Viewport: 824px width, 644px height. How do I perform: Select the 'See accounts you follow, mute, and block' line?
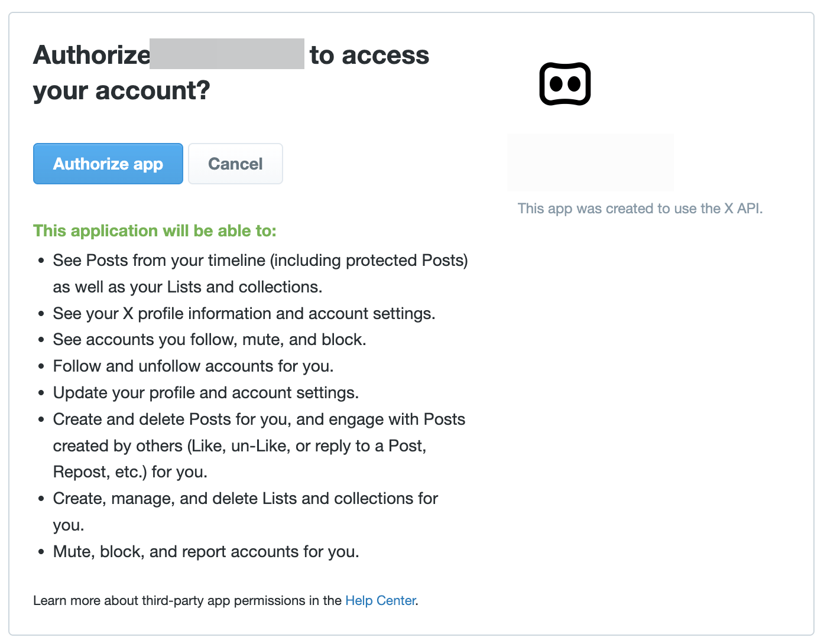click(x=209, y=339)
